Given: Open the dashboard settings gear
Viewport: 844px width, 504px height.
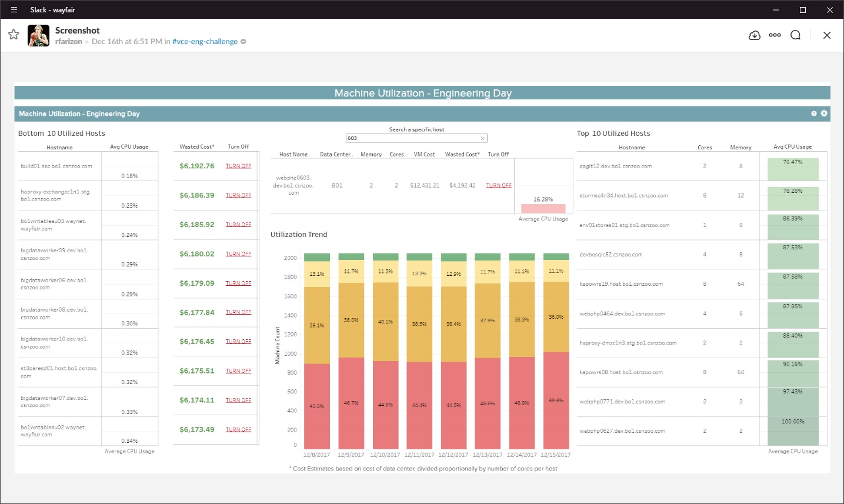Looking at the screenshot, I should [824, 114].
